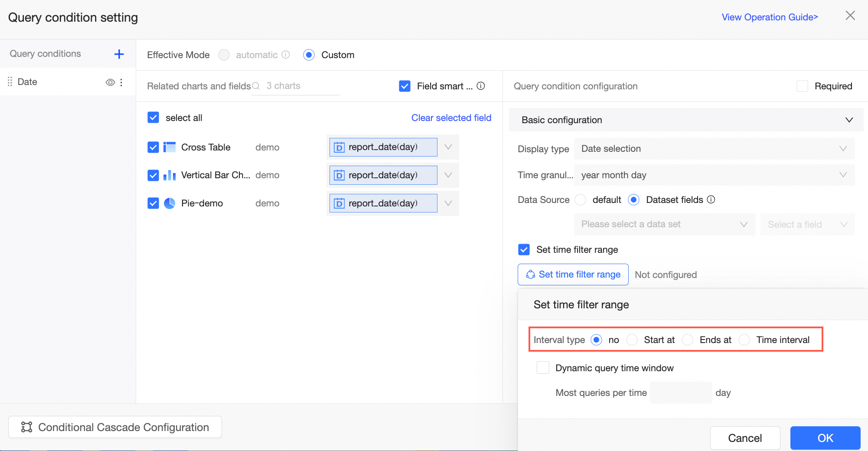Click the Cross Table chart icon
Screen dimensions: 868x451
coord(170,147)
